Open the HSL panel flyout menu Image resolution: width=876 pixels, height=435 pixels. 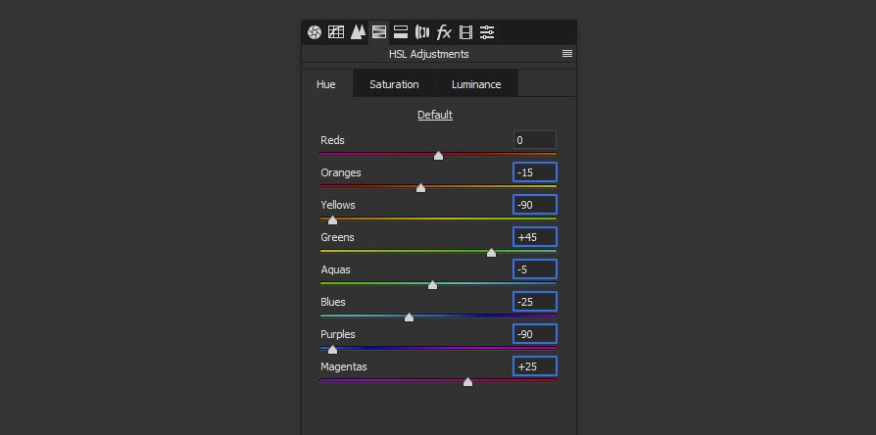(567, 54)
